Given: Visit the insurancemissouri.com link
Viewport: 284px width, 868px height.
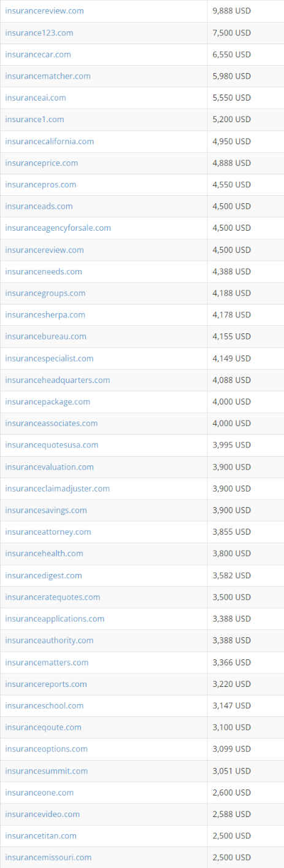Looking at the screenshot, I should (48, 858).
